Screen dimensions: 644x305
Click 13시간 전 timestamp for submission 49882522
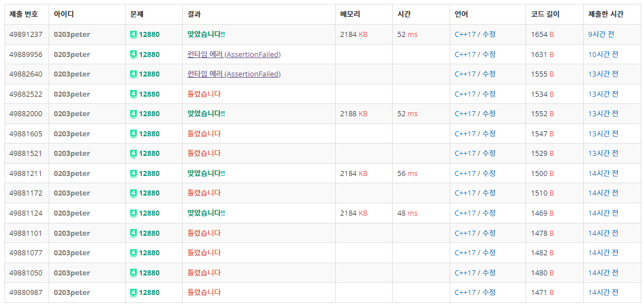(603, 94)
